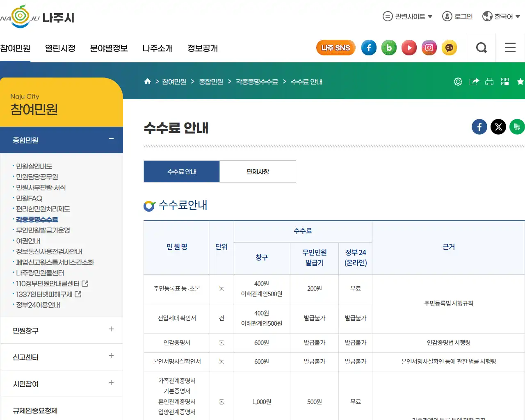Click 로그인 link
Image resolution: width=525 pixels, height=420 pixels.
(x=463, y=16)
